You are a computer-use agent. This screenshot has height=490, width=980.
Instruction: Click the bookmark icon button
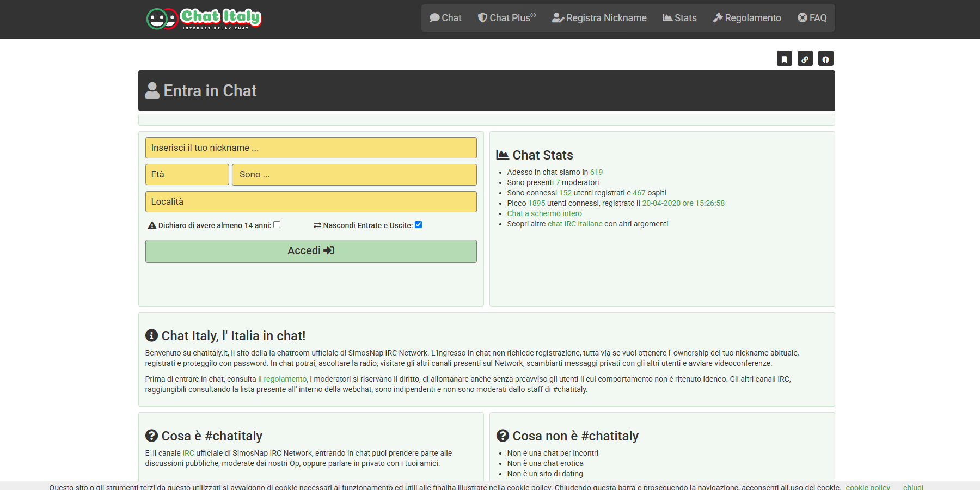click(x=785, y=58)
